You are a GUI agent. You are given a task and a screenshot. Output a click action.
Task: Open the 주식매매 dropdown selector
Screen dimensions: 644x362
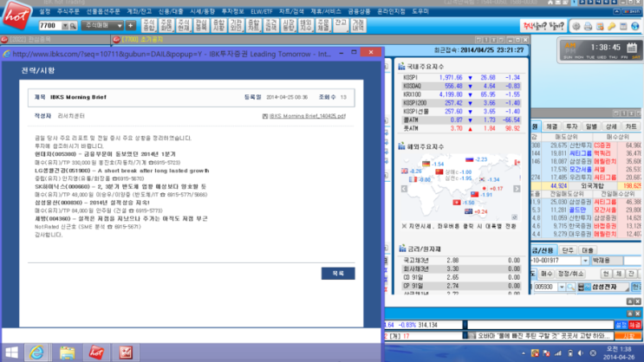click(x=102, y=25)
